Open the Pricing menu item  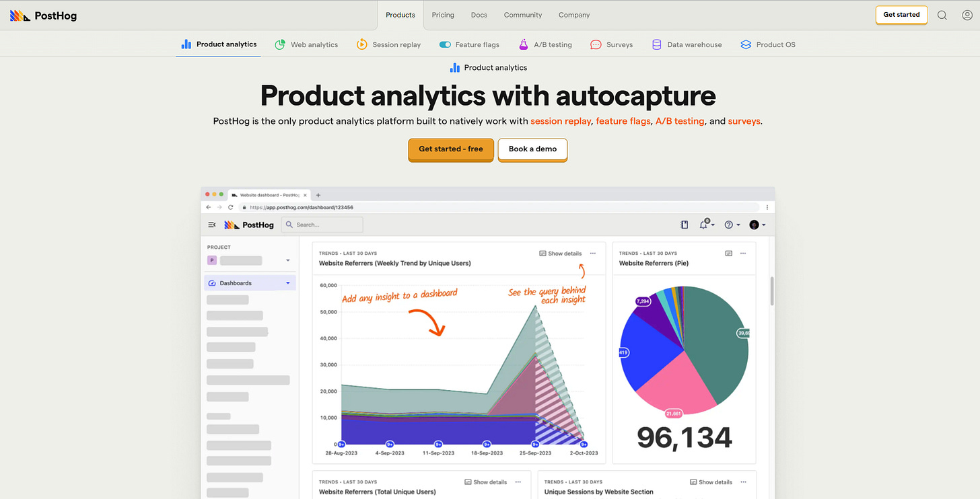(443, 15)
